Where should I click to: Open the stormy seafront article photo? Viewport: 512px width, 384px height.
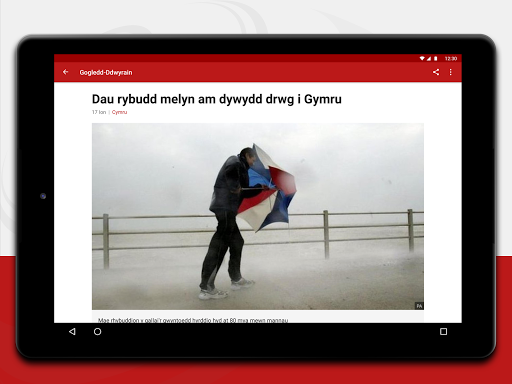point(258,216)
